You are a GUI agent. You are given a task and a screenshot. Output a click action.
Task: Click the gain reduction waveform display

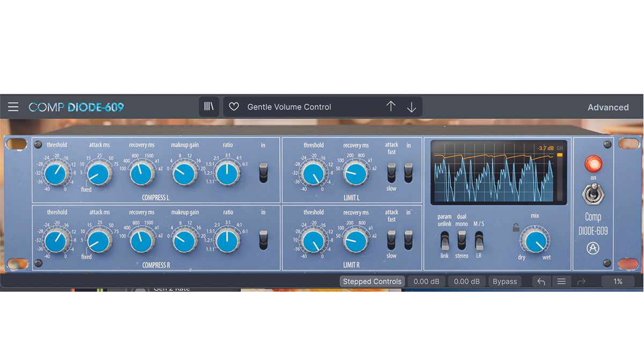(493, 173)
